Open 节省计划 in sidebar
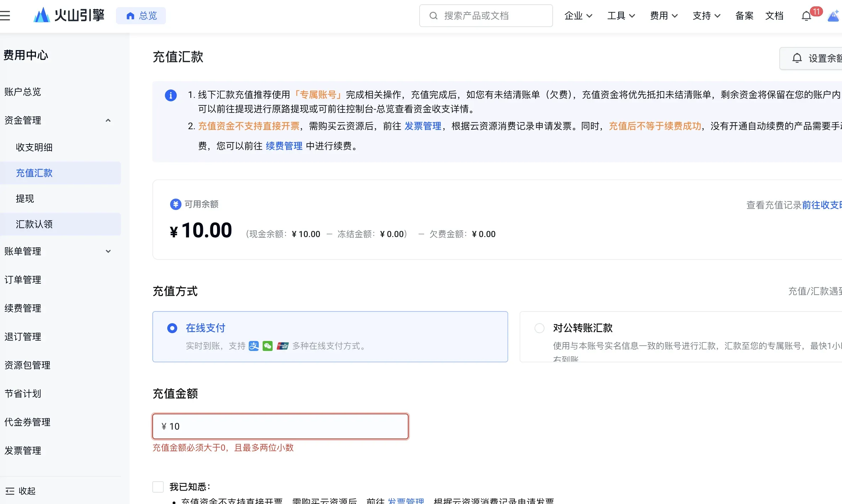Image resolution: width=842 pixels, height=504 pixels. (23, 394)
